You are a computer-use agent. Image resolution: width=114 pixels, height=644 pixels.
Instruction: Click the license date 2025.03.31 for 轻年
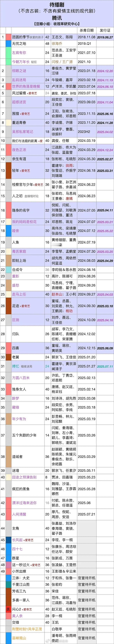click(105, 171)
